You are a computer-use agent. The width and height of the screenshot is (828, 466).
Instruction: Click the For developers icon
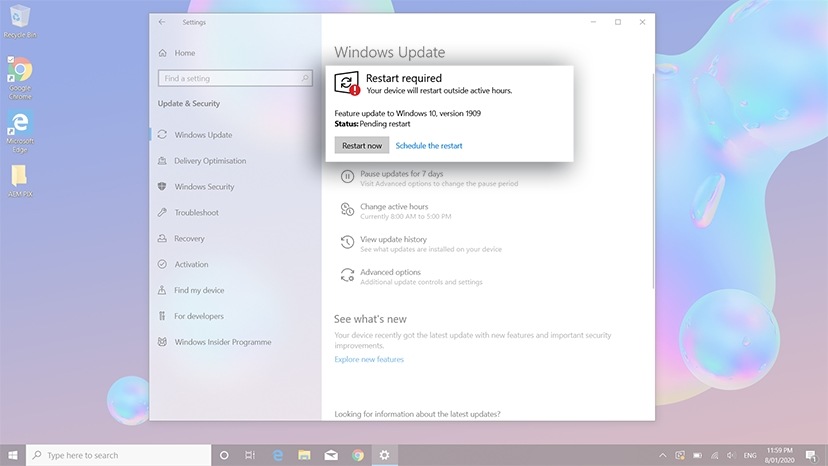point(162,316)
